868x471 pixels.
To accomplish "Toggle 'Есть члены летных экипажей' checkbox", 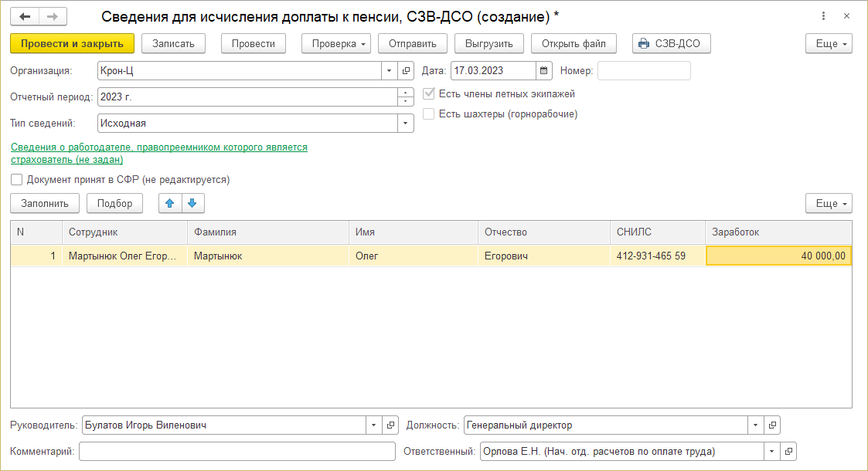I will coord(429,94).
